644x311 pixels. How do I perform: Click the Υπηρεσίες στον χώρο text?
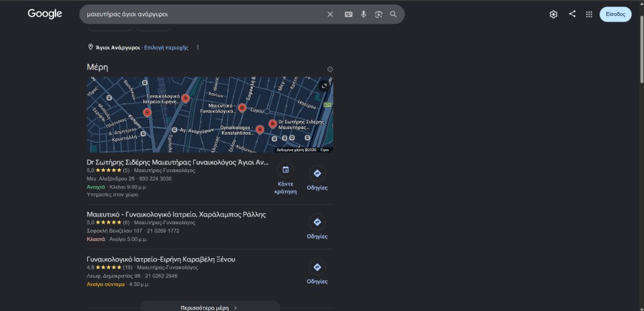[113, 195]
